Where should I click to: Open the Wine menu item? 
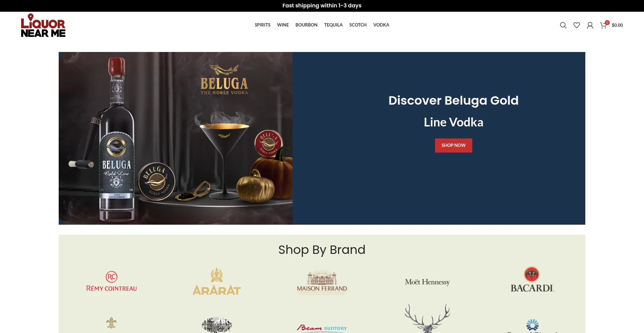(283, 25)
